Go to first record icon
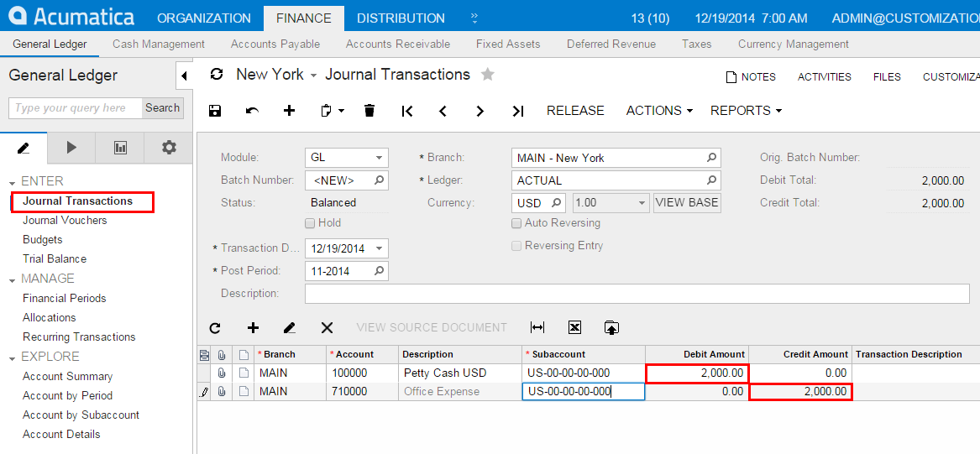Viewport: 980px width, 454px height. tap(407, 111)
